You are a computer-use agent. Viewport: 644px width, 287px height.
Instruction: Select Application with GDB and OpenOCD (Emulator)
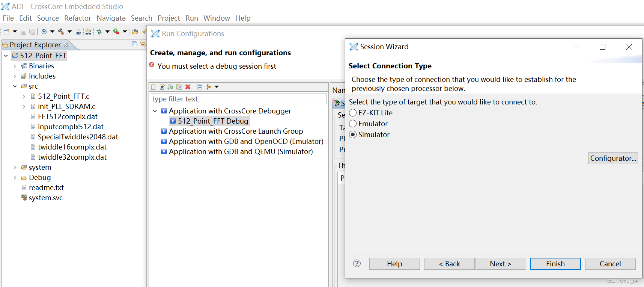[x=242, y=141]
